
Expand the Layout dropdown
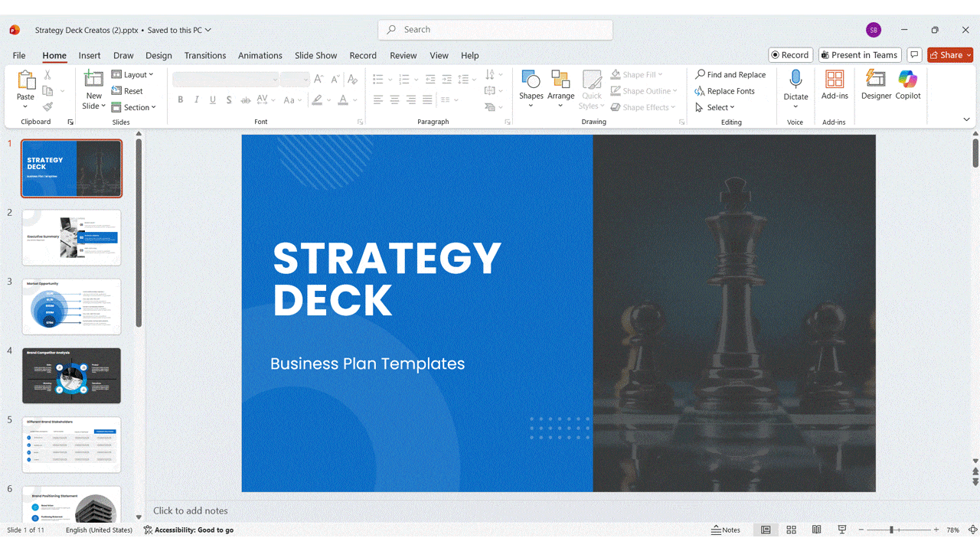(133, 75)
